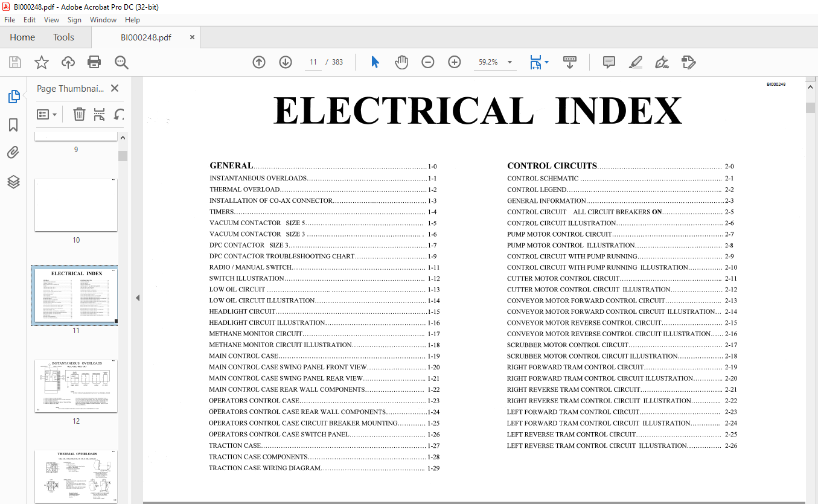Select the BI000248.pdf document tab
Image resolution: width=818 pixels, height=504 pixels.
click(x=145, y=37)
